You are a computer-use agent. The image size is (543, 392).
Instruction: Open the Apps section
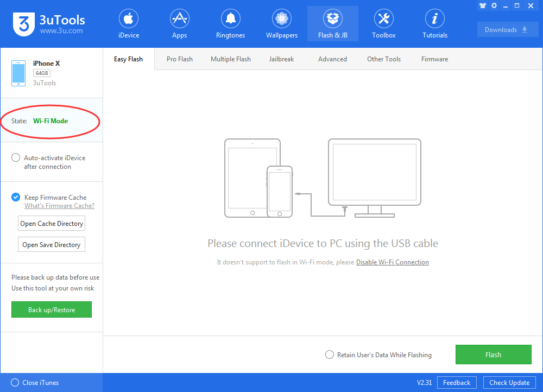tap(179, 24)
